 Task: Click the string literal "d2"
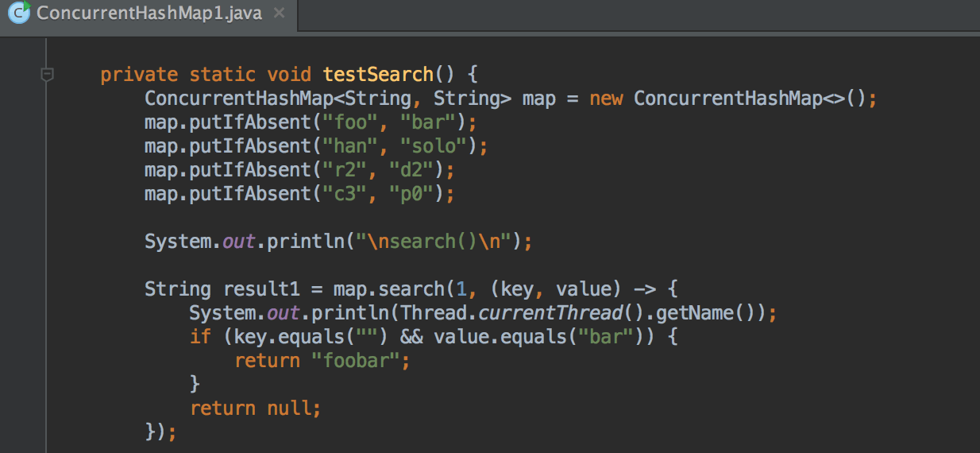click(411, 171)
